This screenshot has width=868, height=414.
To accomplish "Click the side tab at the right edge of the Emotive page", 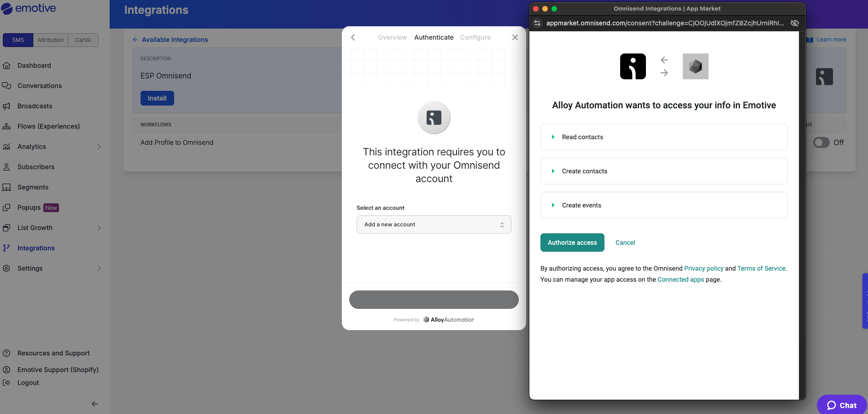I will pos(865,301).
